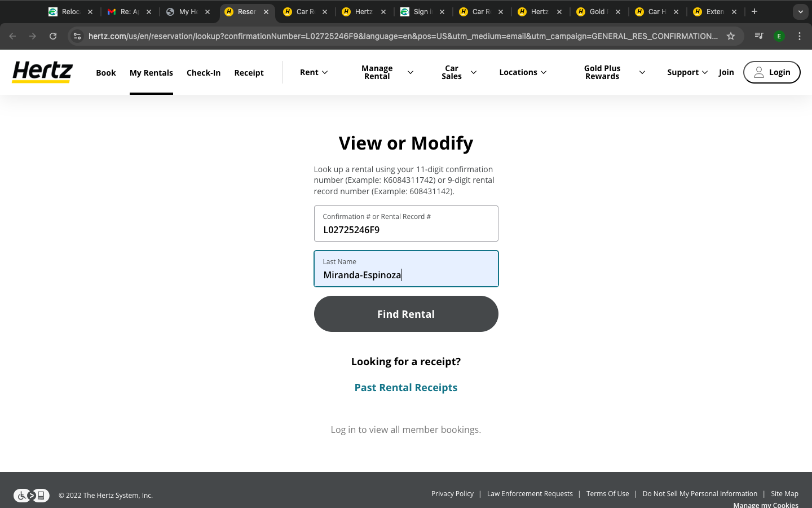Open the media control icon in Chrome toolbar
The height and width of the screenshot is (508, 812).
click(x=759, y=36)
